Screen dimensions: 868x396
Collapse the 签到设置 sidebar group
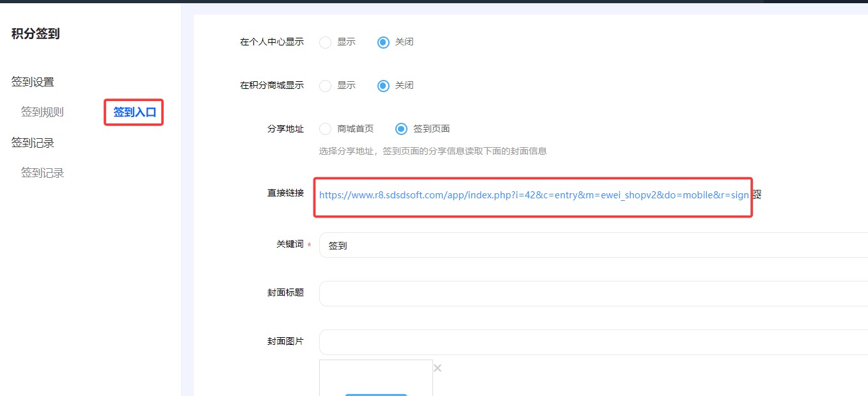(33, 82)
